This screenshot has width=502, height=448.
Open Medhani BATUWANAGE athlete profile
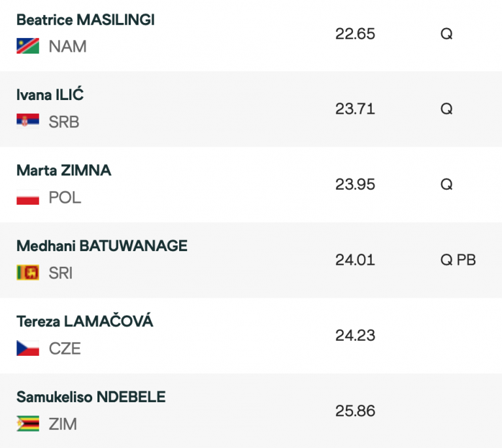pyautogui.click(x=101, y=246)
